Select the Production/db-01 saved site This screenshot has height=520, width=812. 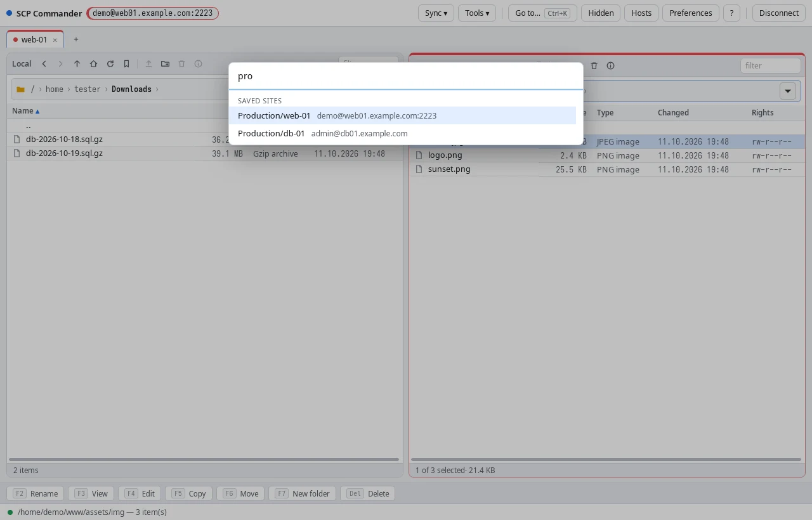point(402,133)
